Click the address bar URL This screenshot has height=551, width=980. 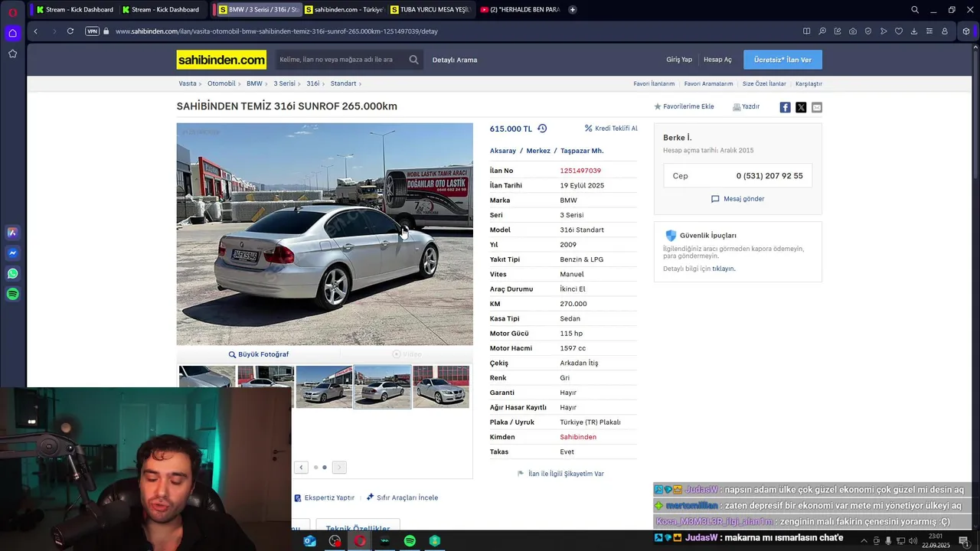(276, 31)
